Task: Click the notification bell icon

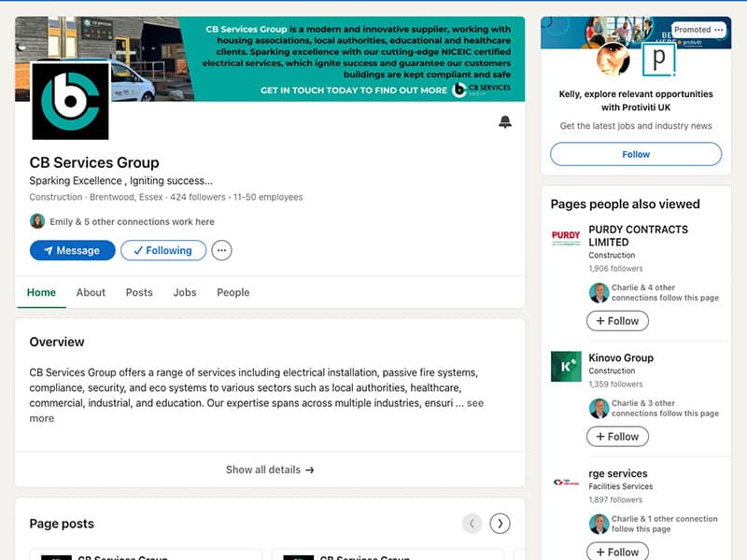Action: coord(505,122)
